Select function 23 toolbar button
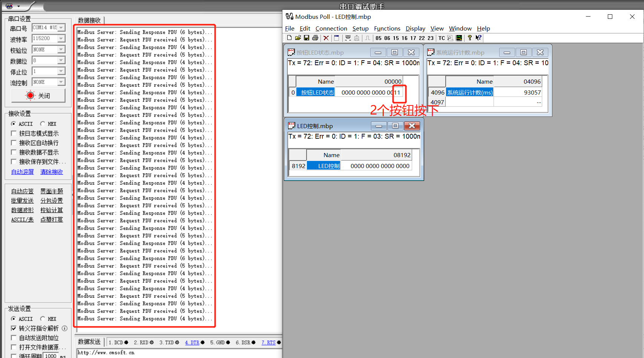Image resolution: width=644 pixels, height=358 pixels. [431, 38]
